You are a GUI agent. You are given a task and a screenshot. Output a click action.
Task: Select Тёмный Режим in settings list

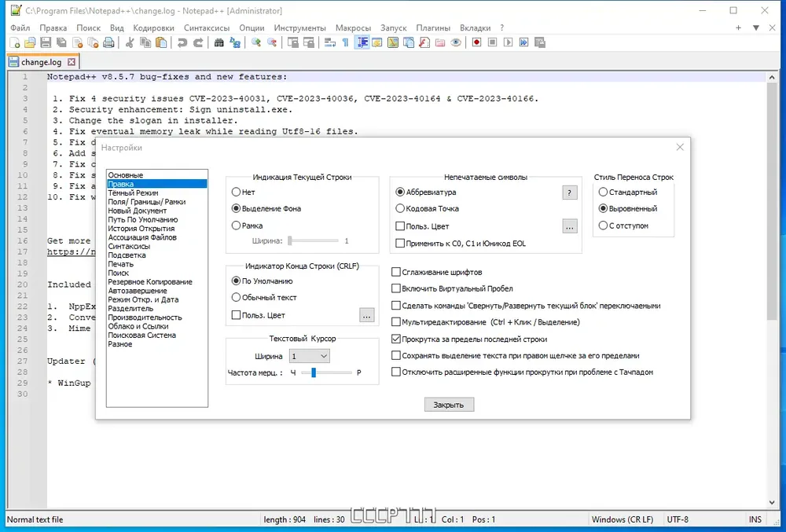coord(133,193)
